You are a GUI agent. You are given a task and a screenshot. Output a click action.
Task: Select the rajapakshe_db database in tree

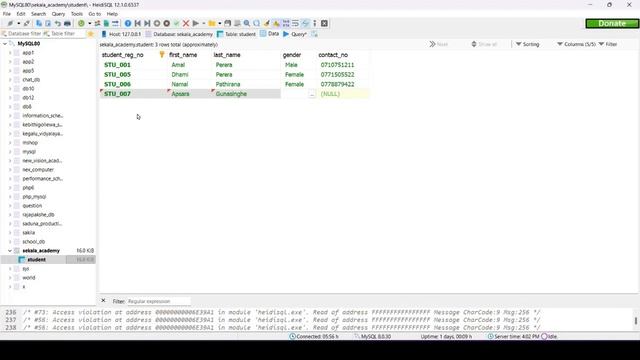point(38,215)
